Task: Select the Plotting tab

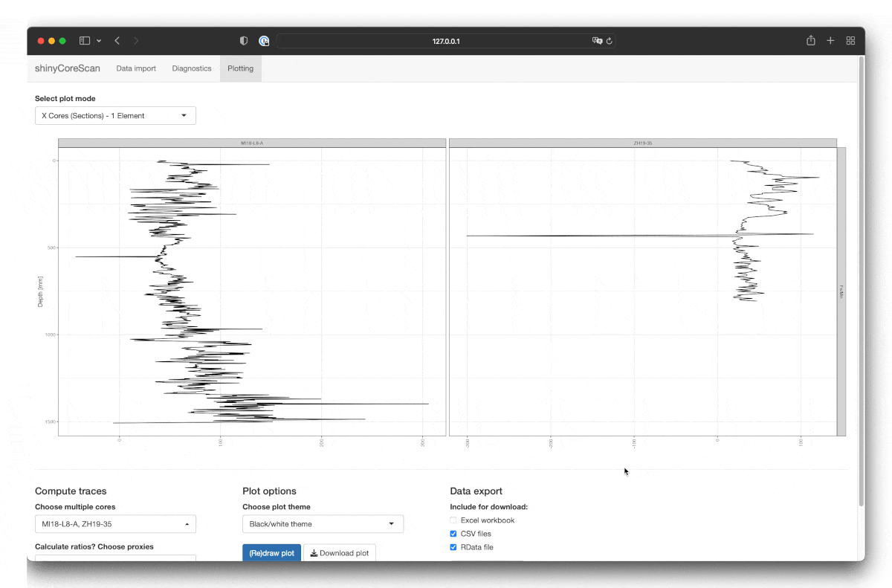Action: pyautogui.click(x=241, y=68)
